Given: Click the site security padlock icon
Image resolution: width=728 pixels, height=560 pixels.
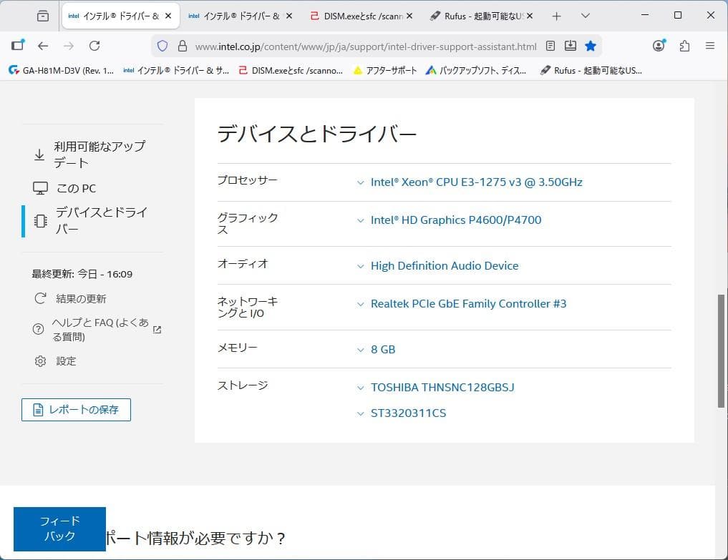Looking at the screenshot, I should 183,46.
